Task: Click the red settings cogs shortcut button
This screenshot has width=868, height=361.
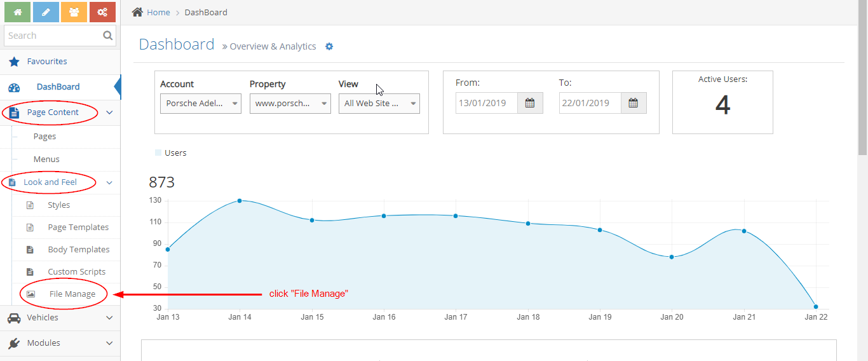Action: tap(102, 12)
